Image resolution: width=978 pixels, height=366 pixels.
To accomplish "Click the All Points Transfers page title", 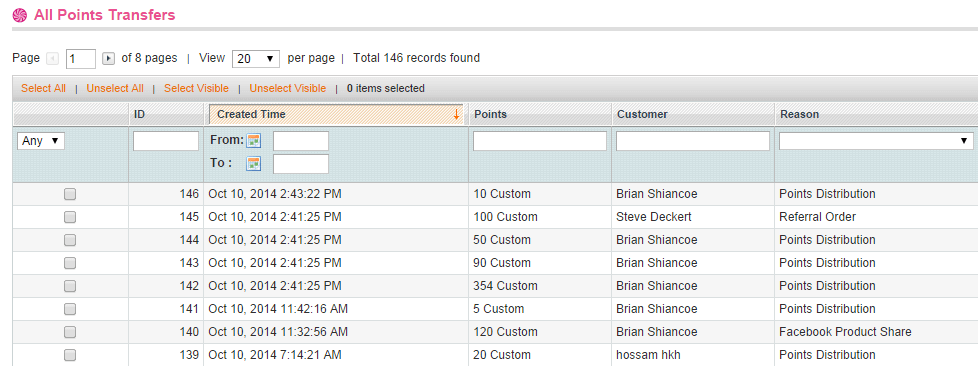I will [x=105, y=15].
